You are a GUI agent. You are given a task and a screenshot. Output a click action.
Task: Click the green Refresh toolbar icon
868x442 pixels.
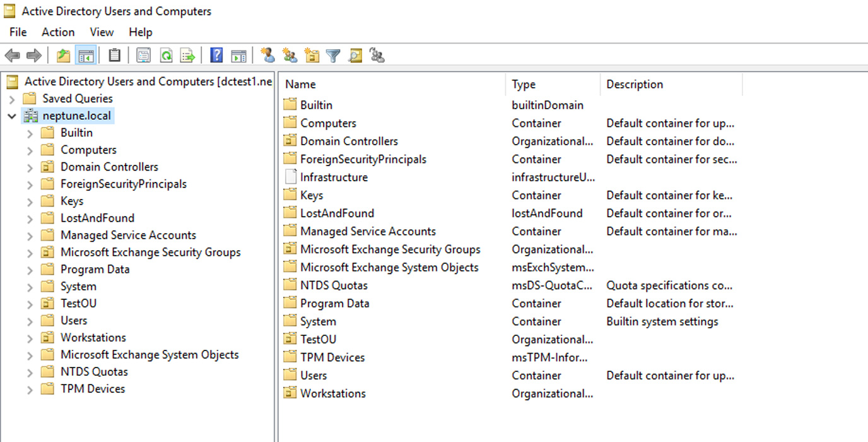click(166, 56)
